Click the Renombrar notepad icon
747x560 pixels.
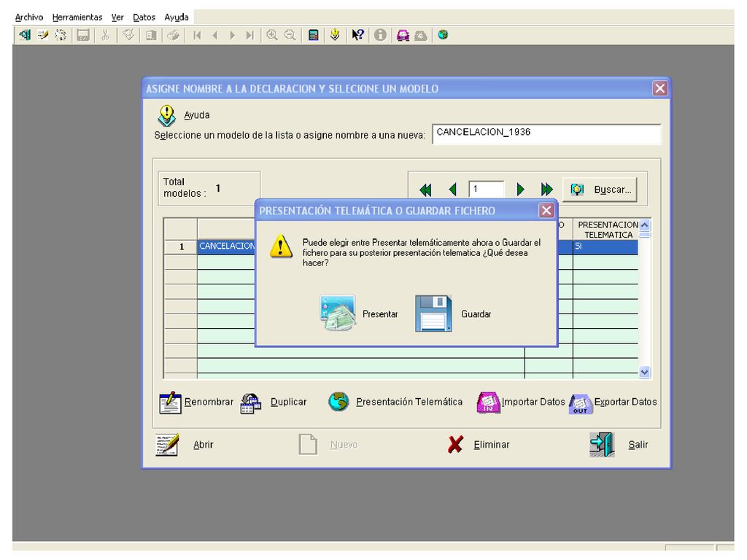170,402
